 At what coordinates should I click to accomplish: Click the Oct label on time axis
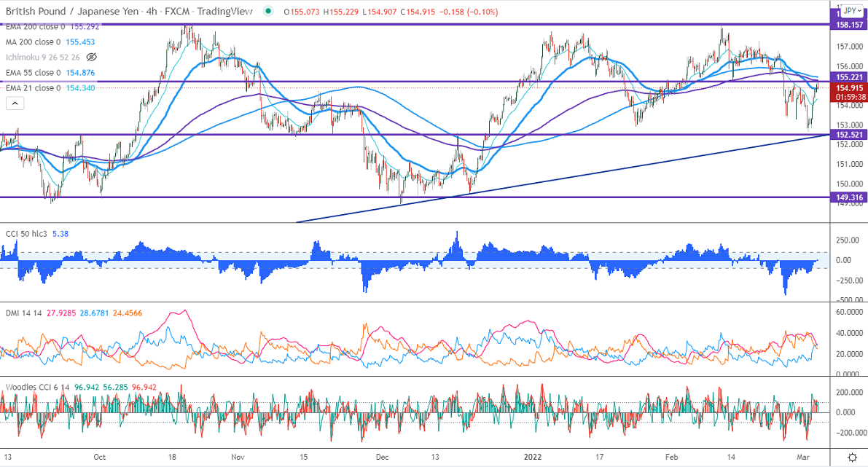[x=100, y=457]
